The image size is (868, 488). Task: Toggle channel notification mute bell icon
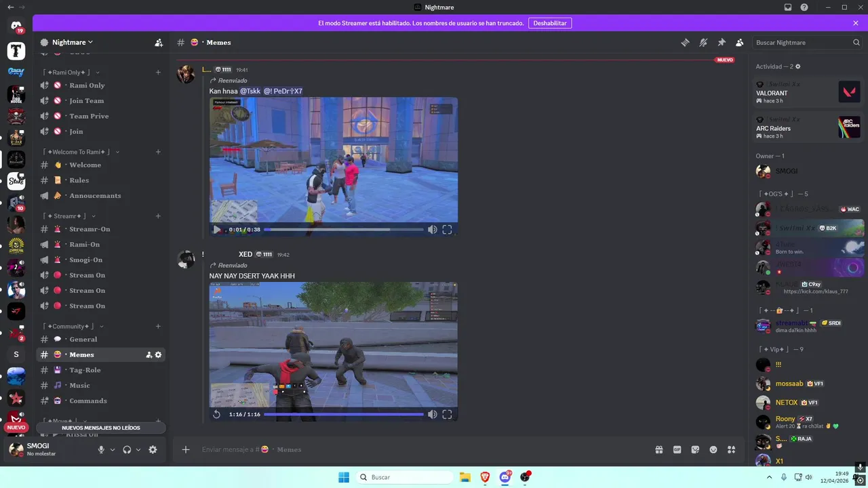click(x=703, y=42)
